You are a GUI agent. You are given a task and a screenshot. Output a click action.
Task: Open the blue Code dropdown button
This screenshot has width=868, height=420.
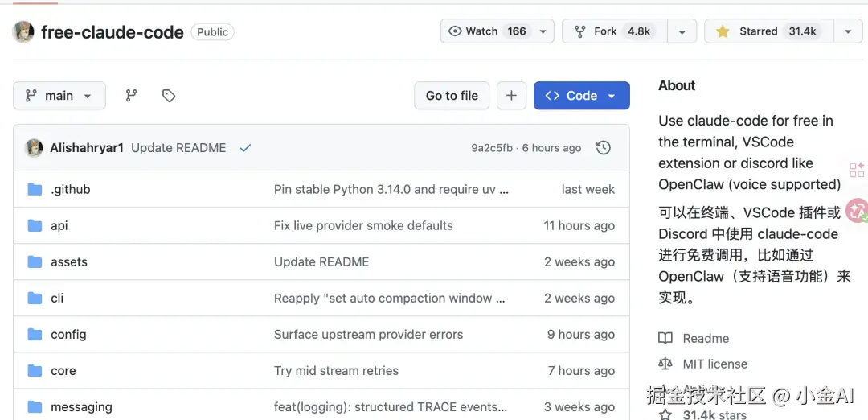click(x=582, y=95)
